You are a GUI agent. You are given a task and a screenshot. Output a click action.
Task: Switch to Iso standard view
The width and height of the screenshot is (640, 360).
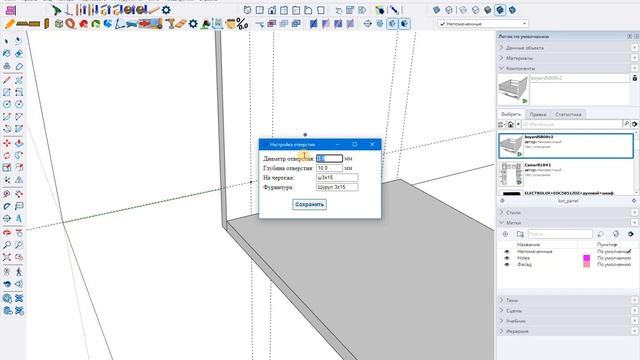pos(247,10)
